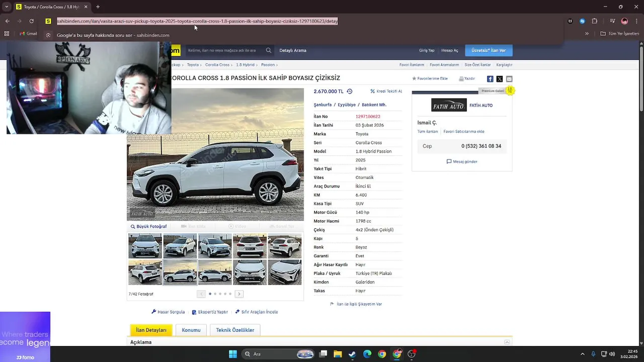Open the tab search dropdown arrow
Screen dimensions: 644x362
tap(7, 7)
